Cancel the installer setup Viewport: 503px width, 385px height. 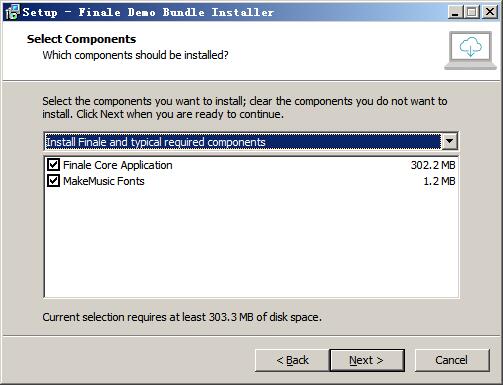coord(452,360)
